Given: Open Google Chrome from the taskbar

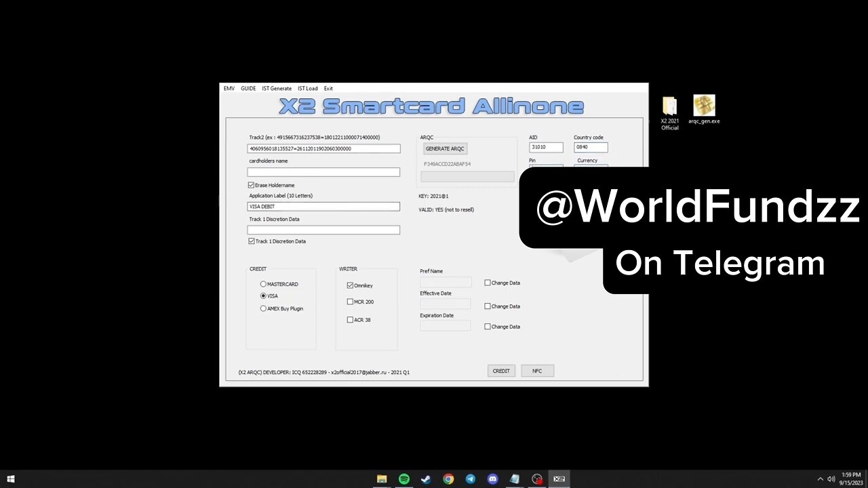Looking at the screenshot, I should [x=448, y=479].
